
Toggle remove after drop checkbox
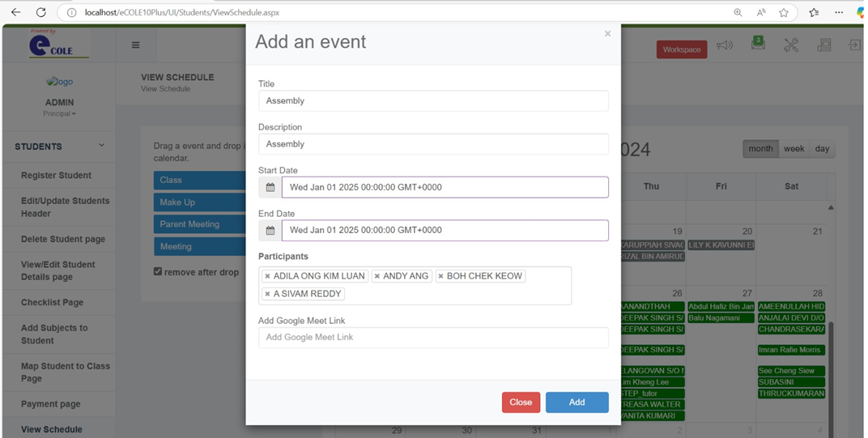[158, 271]
